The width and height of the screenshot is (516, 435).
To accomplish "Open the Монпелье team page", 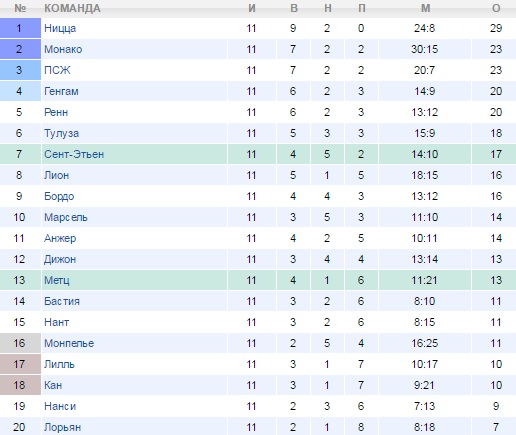I will click(x=69, y=343).
